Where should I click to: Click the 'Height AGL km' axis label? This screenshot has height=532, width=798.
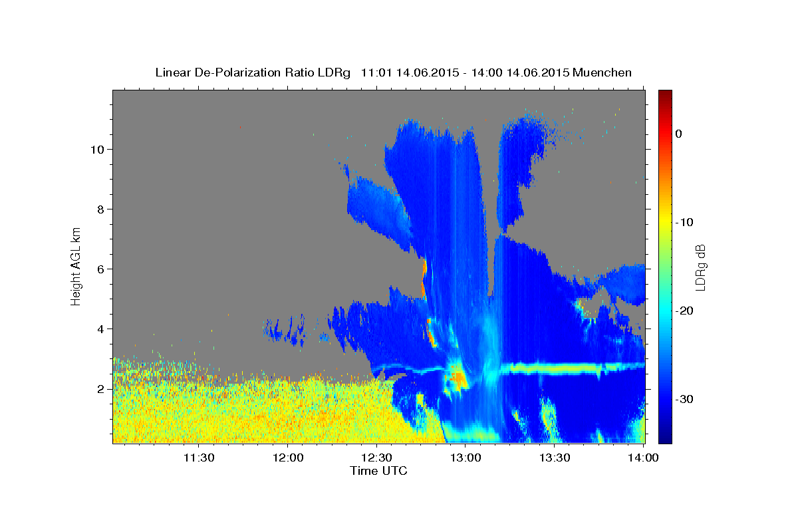pos(76,266)
